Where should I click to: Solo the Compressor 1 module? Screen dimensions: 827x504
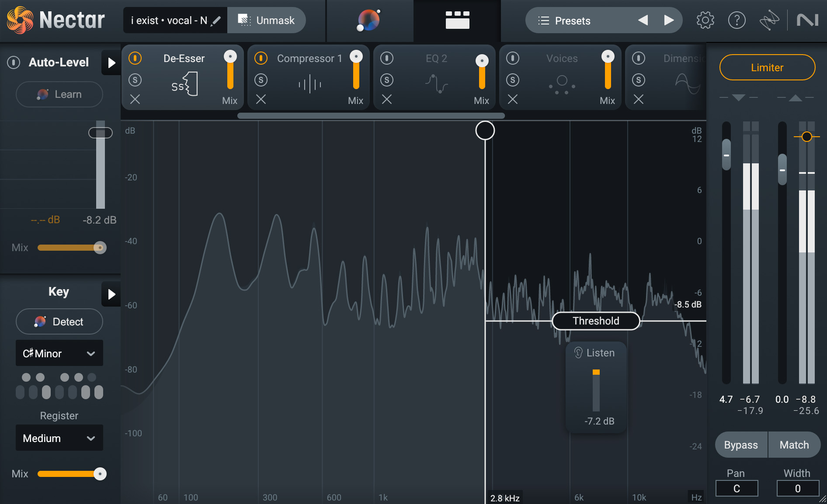pos(261,80)
